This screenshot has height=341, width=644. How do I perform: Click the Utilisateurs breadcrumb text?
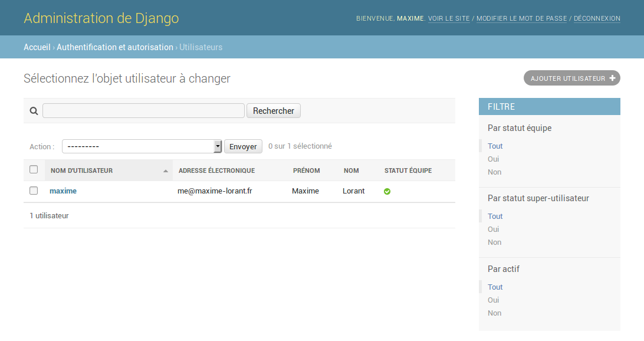pos(201,47)
